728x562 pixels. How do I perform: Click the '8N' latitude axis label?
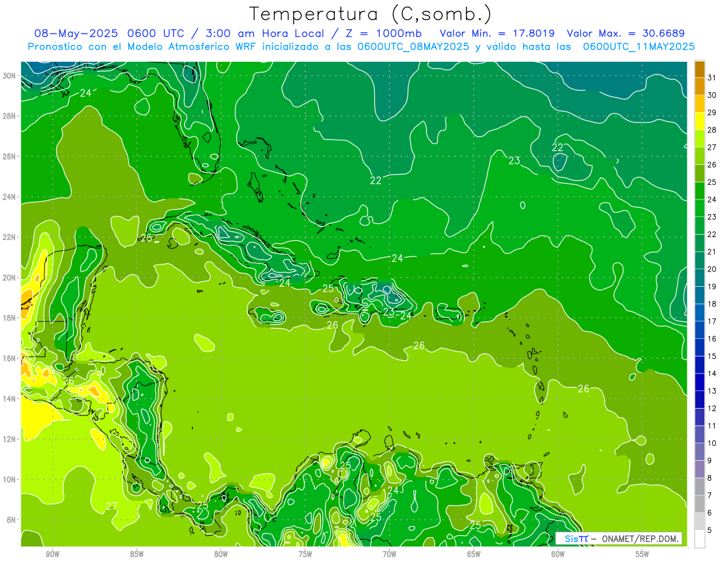pos(12,520)
